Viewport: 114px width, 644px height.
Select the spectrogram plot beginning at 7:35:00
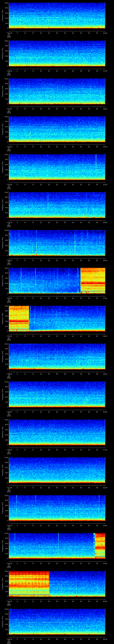tap(57, 243)
